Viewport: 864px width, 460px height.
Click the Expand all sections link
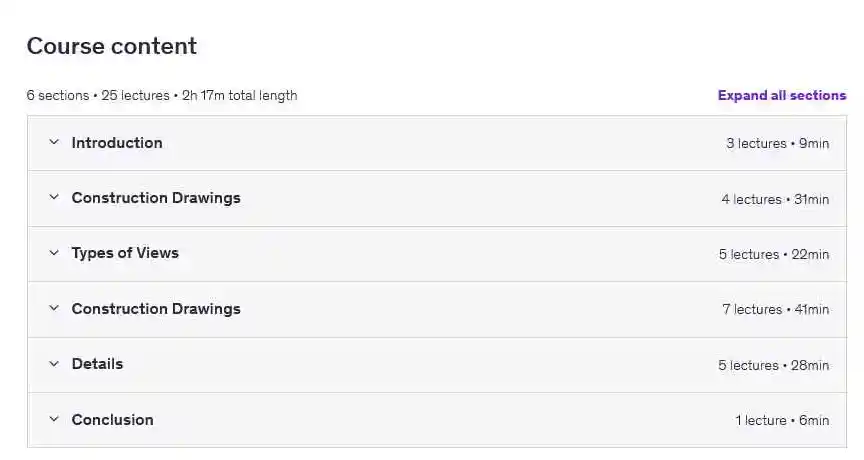(781, 96)
